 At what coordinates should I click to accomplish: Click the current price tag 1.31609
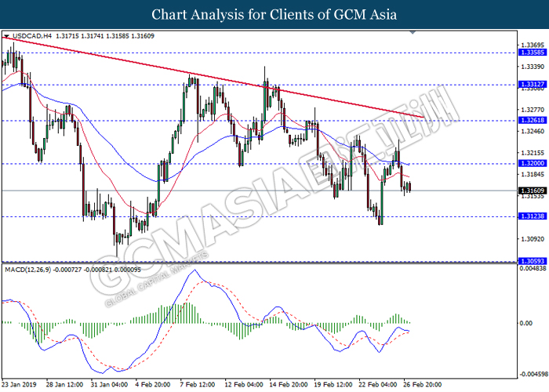coord(533,191)
